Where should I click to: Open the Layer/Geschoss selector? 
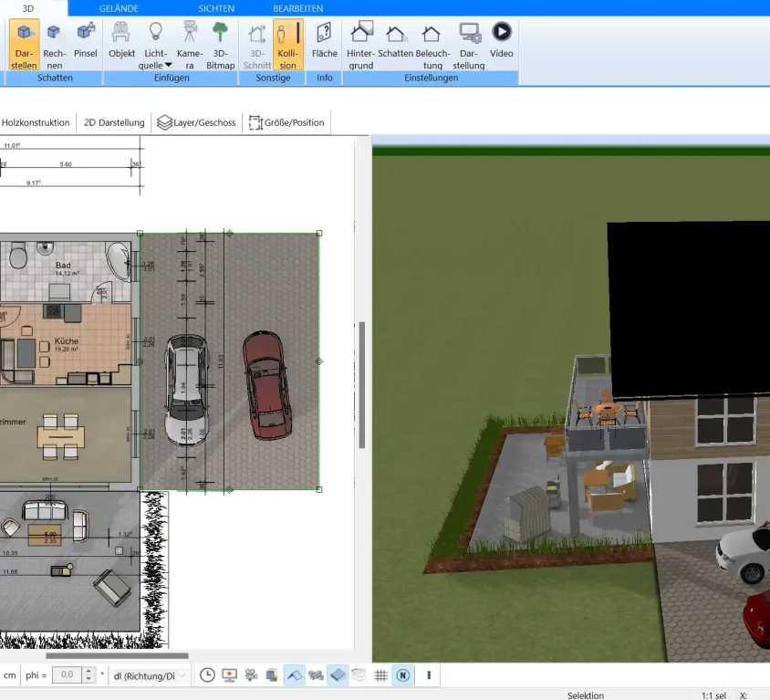tap(196, 122)
